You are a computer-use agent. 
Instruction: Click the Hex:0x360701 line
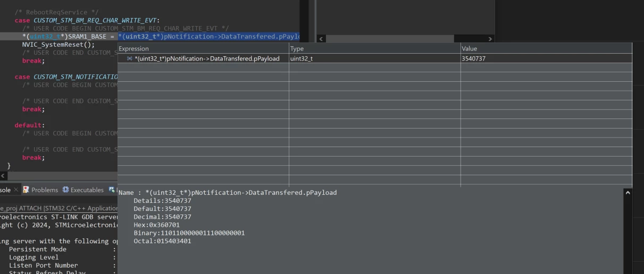pos(156,225)
